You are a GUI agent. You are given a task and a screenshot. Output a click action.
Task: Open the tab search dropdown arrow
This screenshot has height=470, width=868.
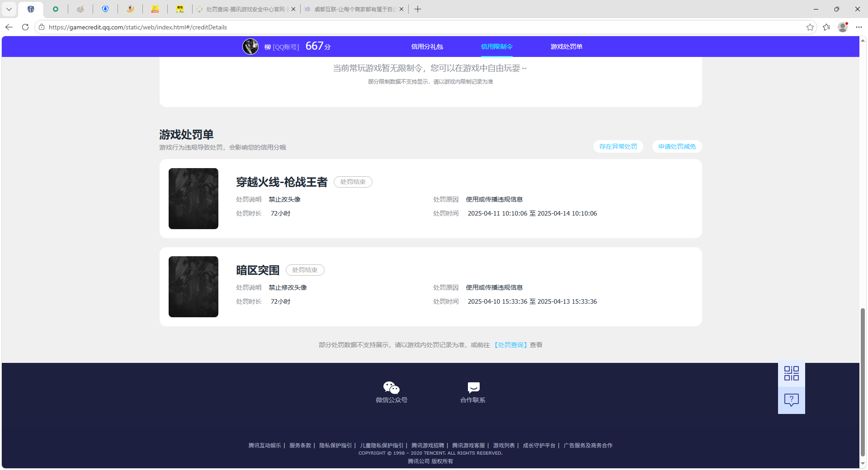(x=9, y=9)
